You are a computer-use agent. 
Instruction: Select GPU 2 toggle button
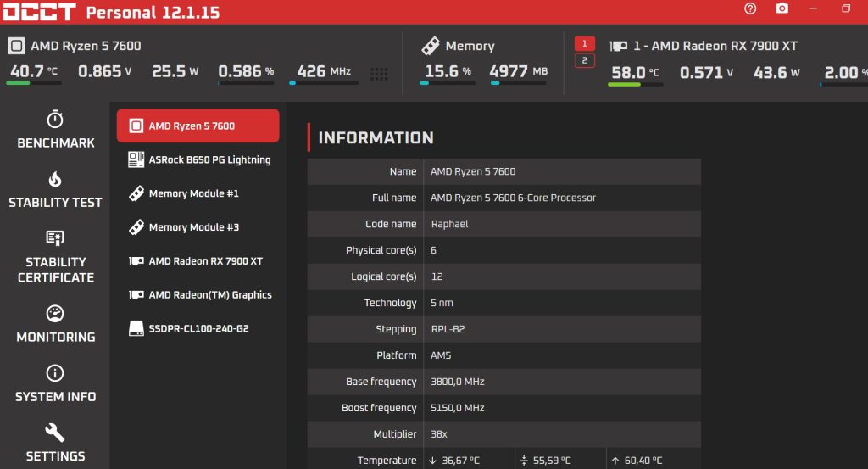[585, 60]
